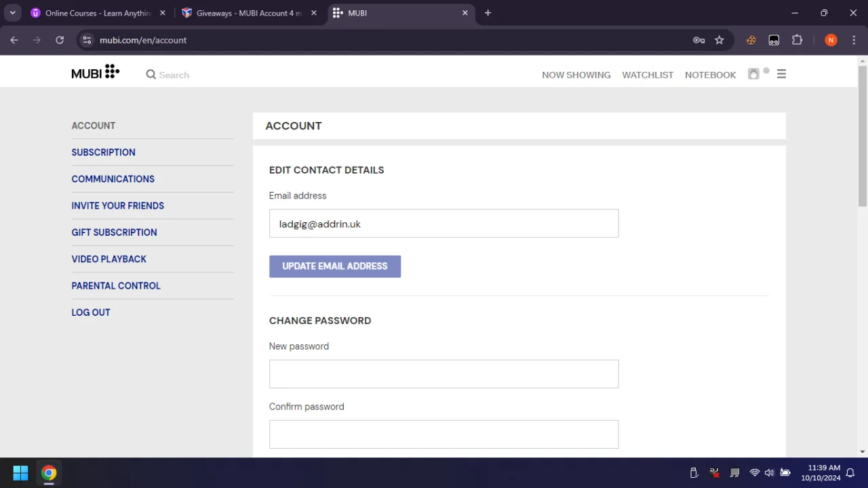Screen dimensions: 868x488
Task: Select ACCOUNT in sidebar
Action: coord(94,125)
